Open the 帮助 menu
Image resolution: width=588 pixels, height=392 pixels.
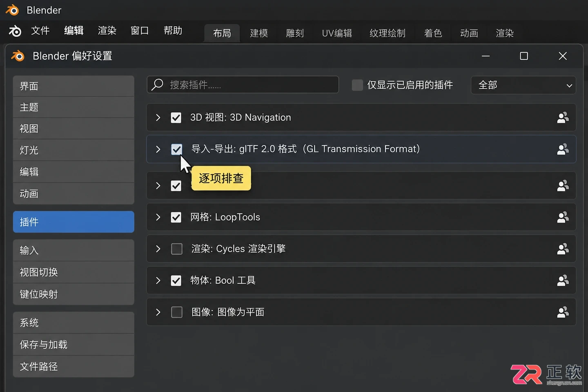[173, 31]
